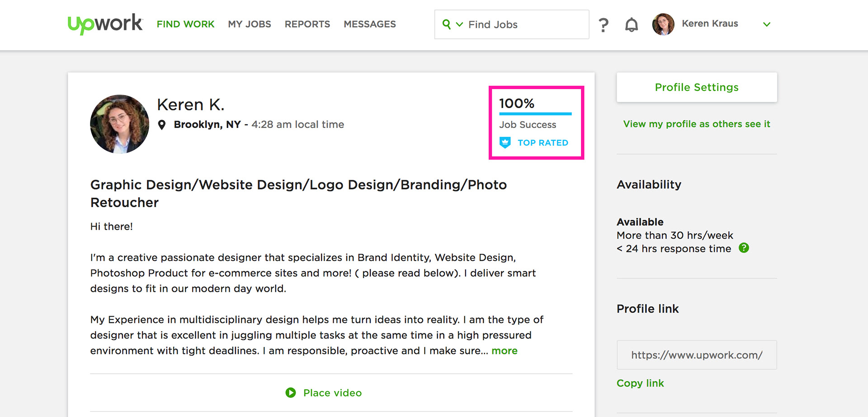Viewport: 868px width, 417px height.
Task: Click the Job Success progress bar
Action: click(x=535, y=114)
